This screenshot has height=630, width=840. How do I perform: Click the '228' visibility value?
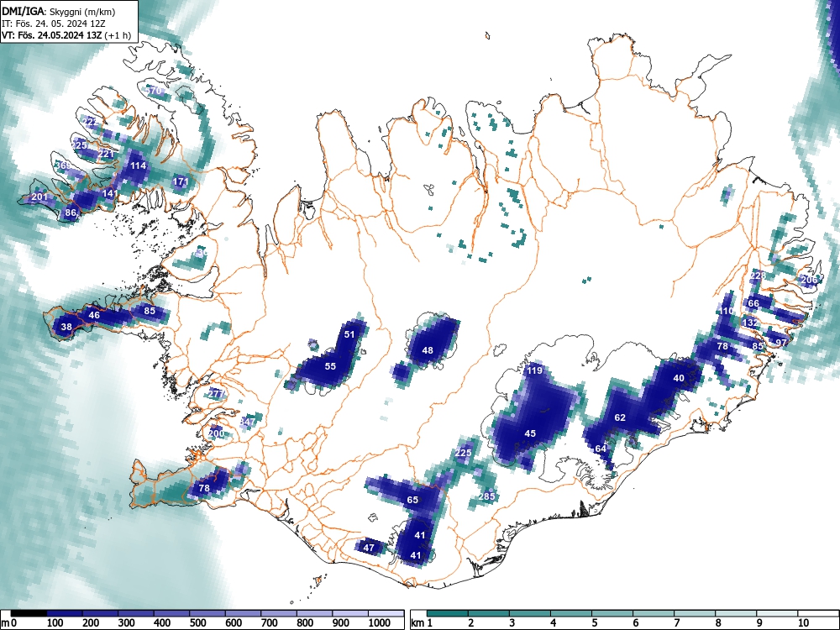tap(758, 276)
